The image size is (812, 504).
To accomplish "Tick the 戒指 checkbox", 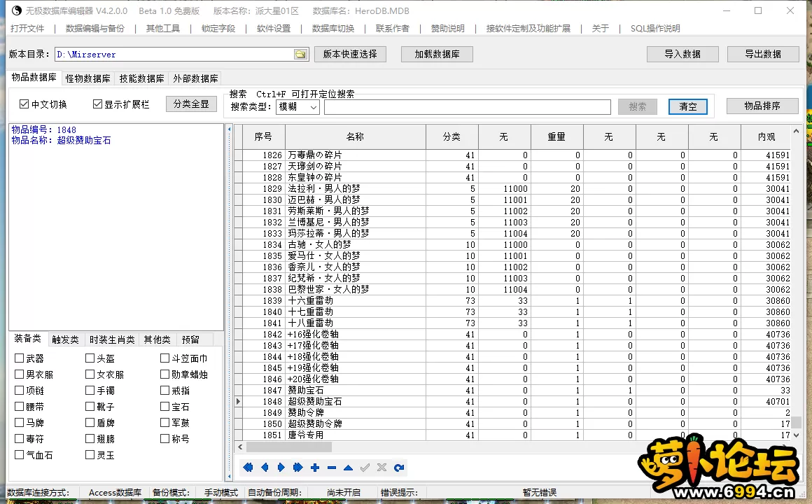I will [x=164, y=390].
